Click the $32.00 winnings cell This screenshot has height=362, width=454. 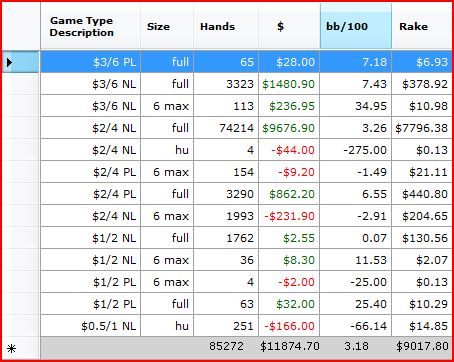coord(289,304)
